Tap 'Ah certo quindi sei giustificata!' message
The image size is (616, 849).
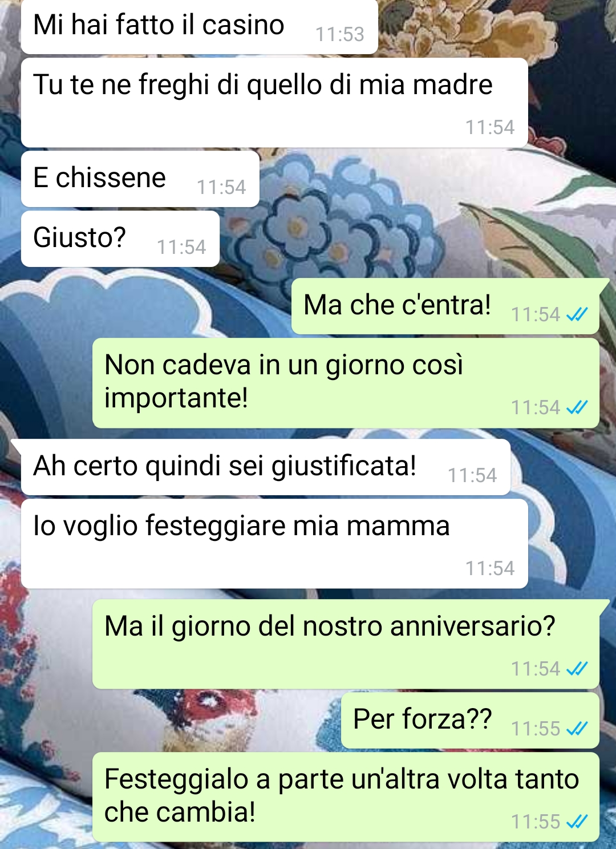coord(266,467)
